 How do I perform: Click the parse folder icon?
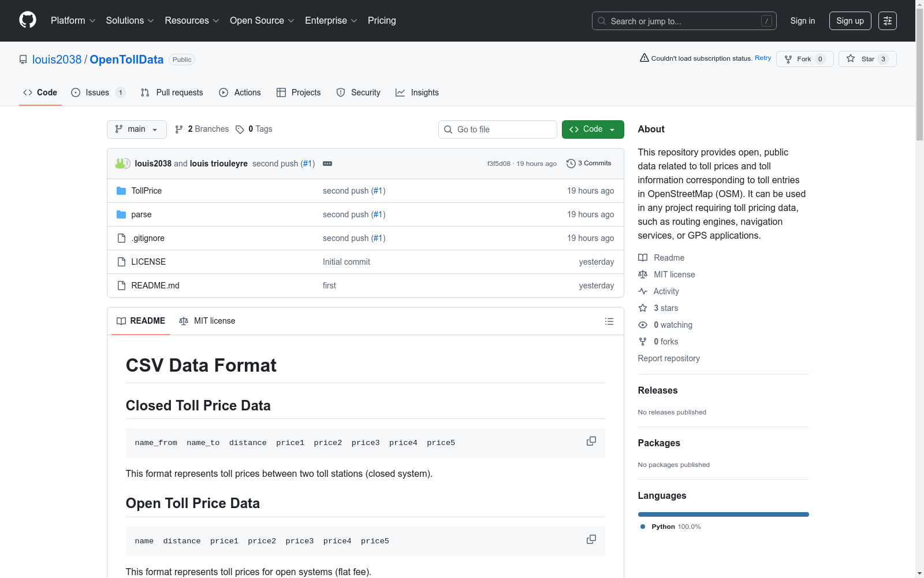[x=121, y=214]
